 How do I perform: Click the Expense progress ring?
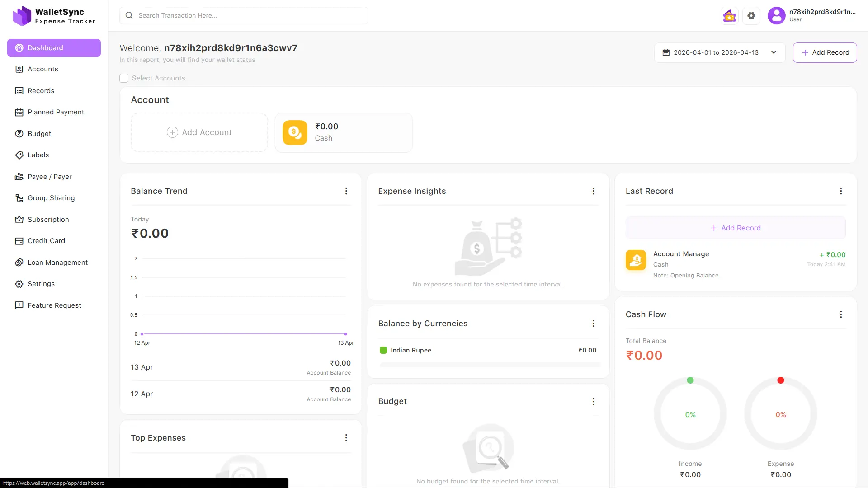[x=781, y=414]
